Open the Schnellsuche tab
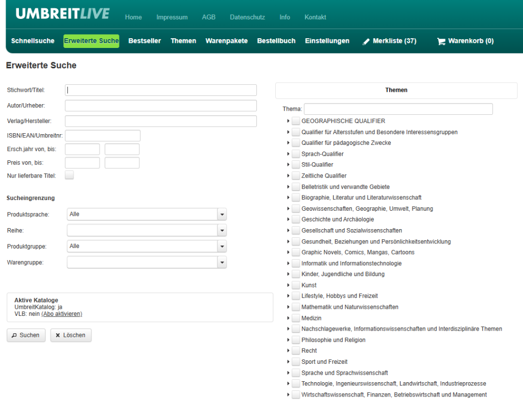Viewport: 523px width, 420px height. pos(33,41)
